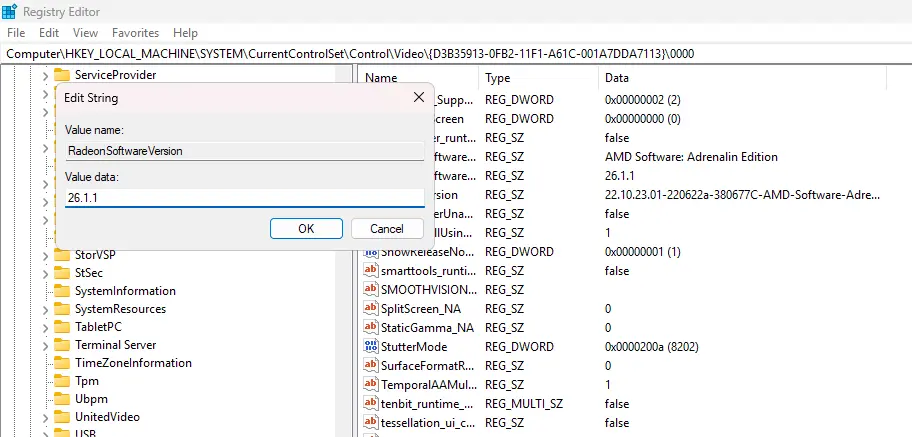Click data 'AMD Software: Adrenalin Edition'
This screenshot has height=437, width=912.
pos(691,157)
